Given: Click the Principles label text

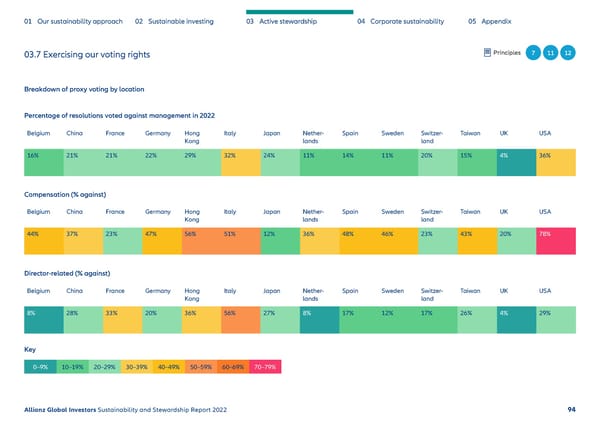Looking at the screenshot, I should pos(506,52).
